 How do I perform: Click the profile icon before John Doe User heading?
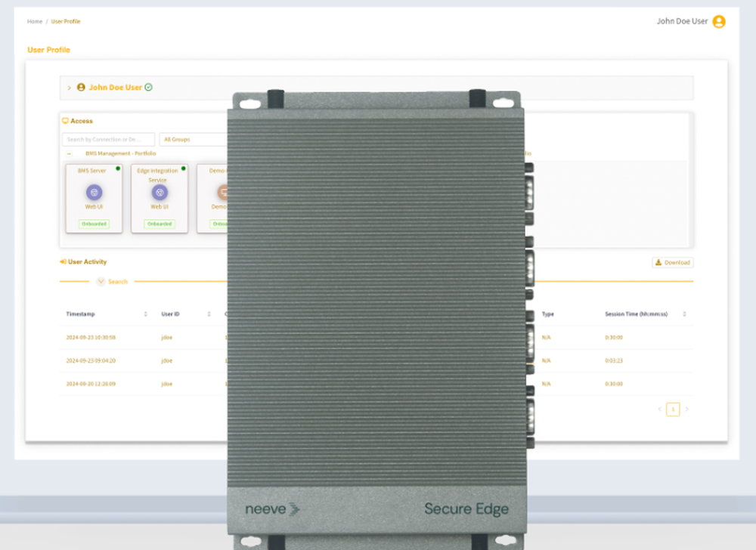click(81, 87)
